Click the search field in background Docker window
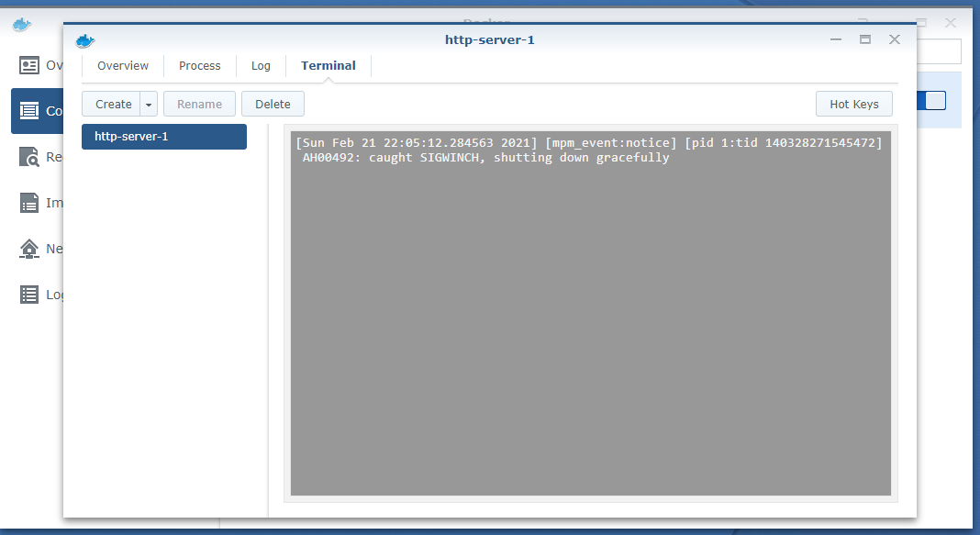 click(x=939, y=51)
